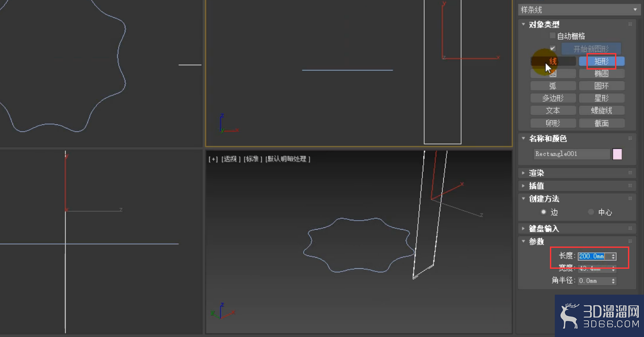This screenshot has height=337, width=644.
Task: Click the 参数 rollout grip handle
Action: pos(630,242)
